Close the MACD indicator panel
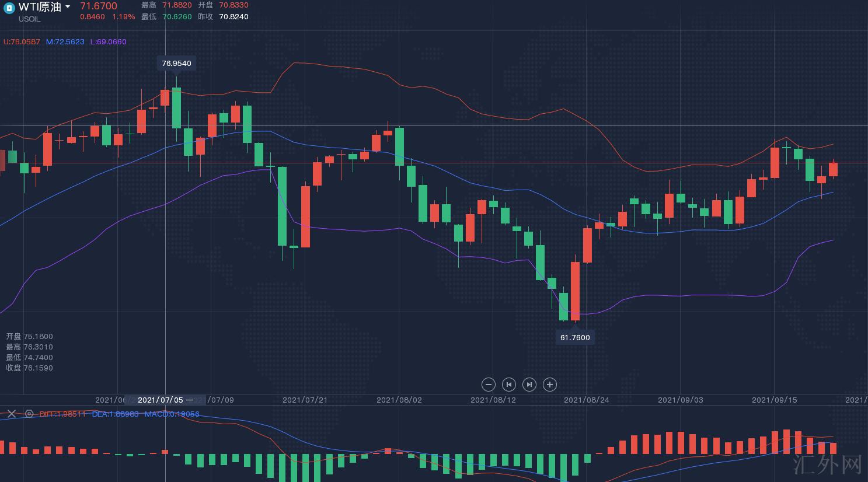 [11, 414]
